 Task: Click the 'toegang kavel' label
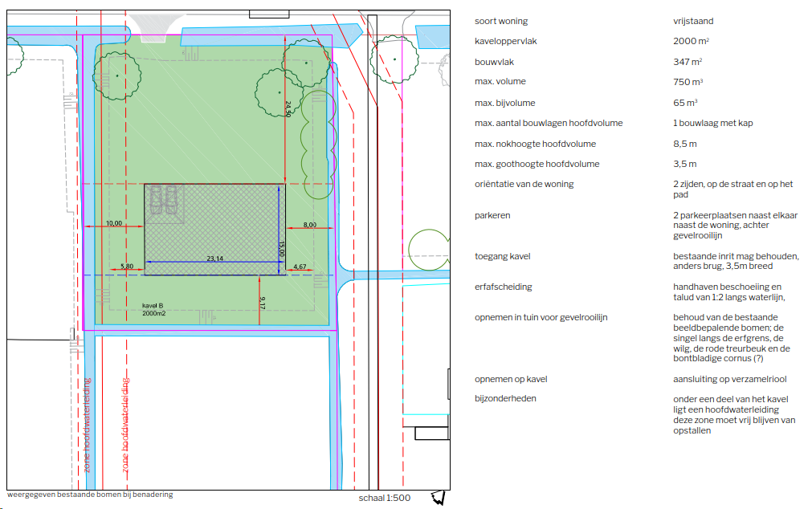click(502, 256)
